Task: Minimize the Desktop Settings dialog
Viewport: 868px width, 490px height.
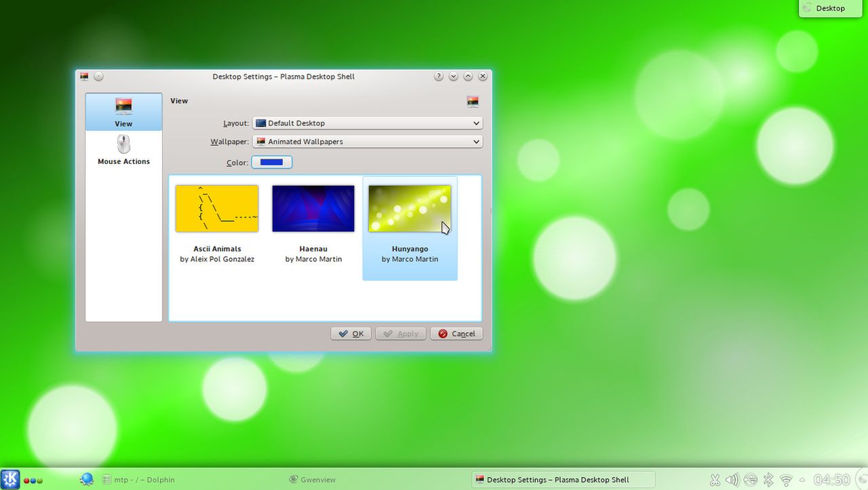Action: tap(454, 77)
